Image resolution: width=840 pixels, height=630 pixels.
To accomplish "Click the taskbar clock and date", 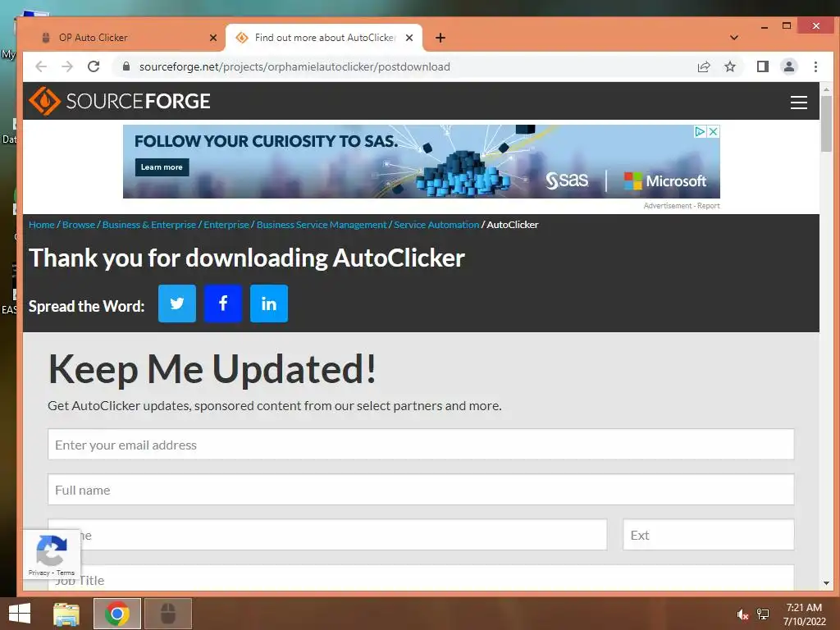I will coord(804,614).
